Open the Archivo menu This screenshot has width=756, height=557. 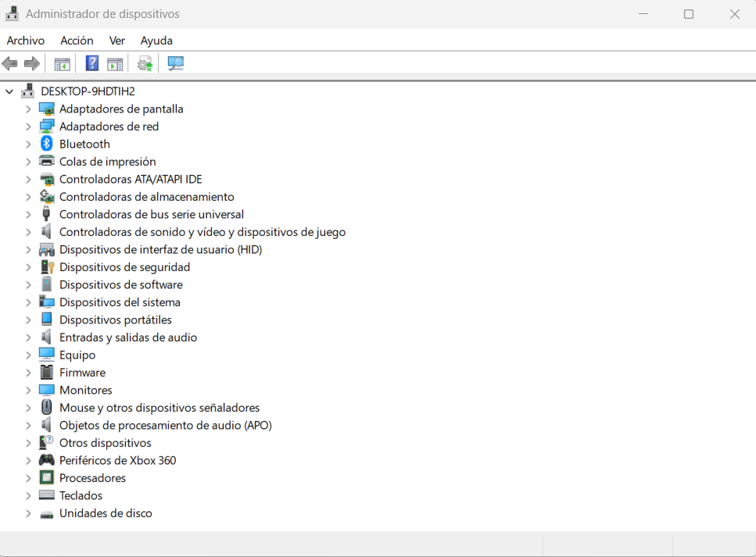[x=26, y=41]
